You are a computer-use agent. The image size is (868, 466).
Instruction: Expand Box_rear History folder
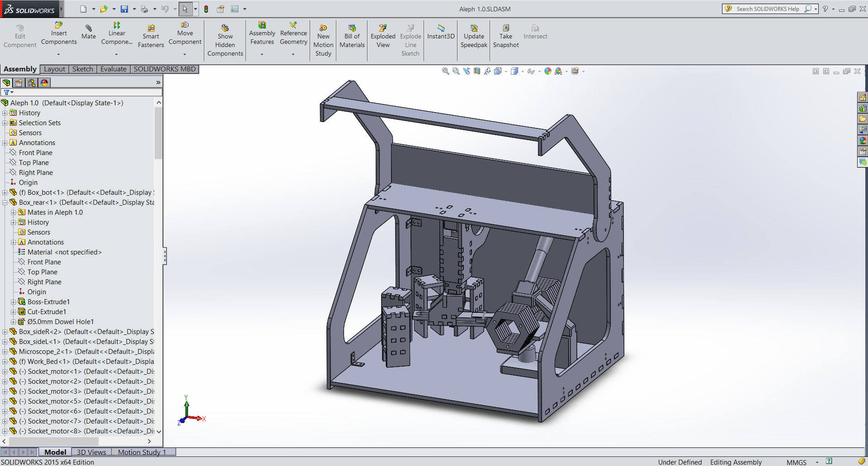point(14,222)
